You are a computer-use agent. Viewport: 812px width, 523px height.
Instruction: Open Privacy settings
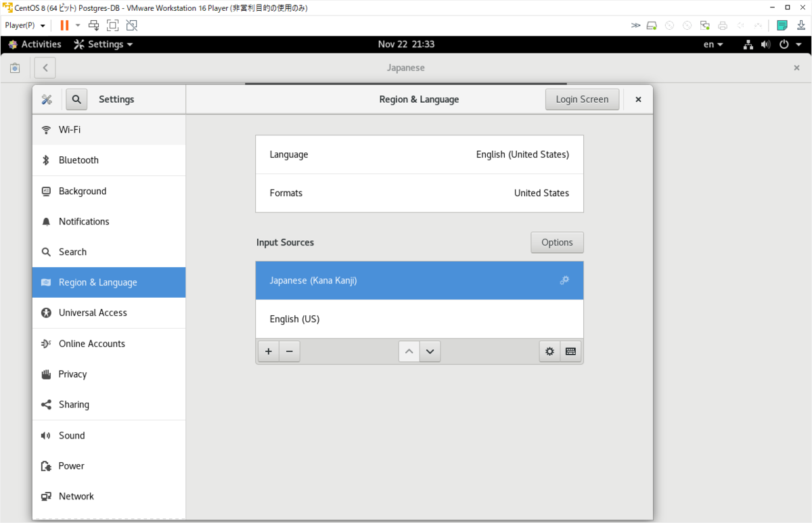(109, 374)
